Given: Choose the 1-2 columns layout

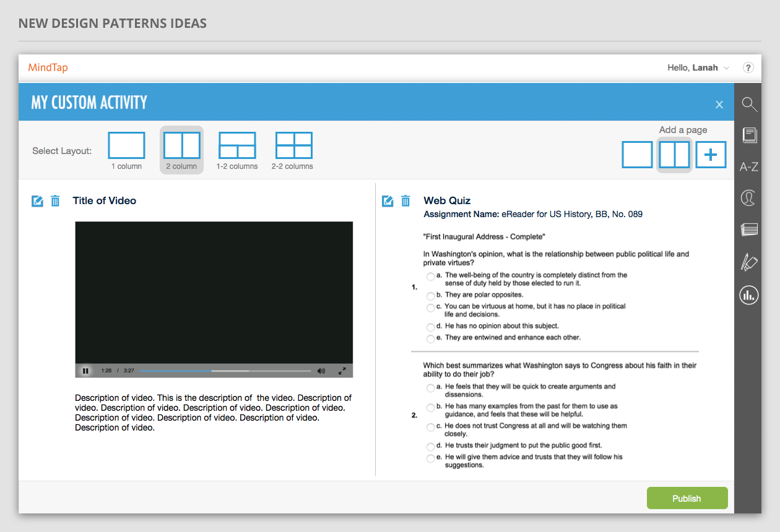Looking at the screenshot, I should (237, 146).
